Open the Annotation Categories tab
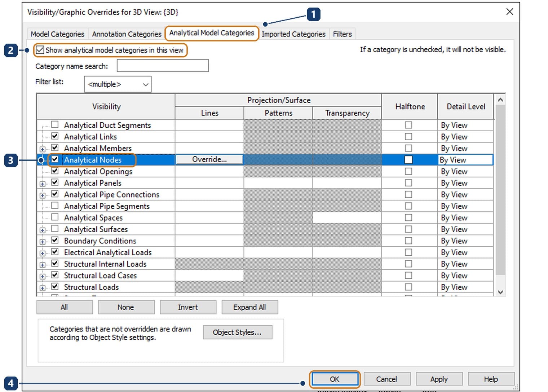This screenshot has width=548, height=392. coord(127,34)
